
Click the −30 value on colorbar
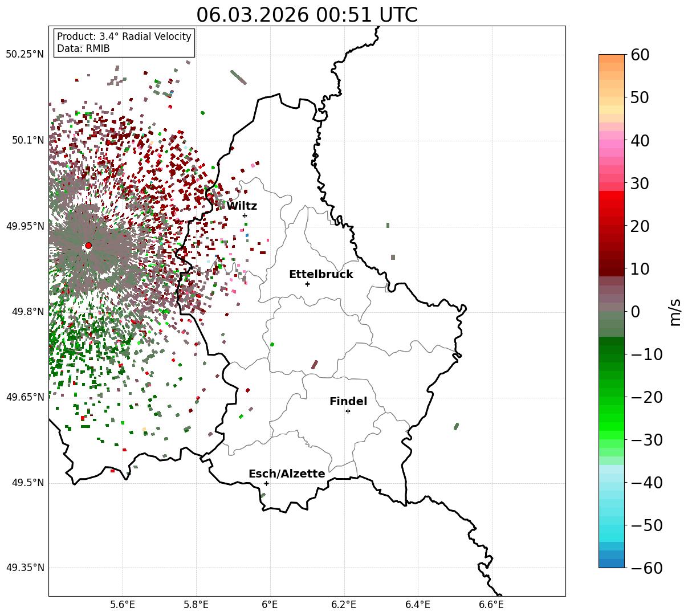tap(646, 439)
